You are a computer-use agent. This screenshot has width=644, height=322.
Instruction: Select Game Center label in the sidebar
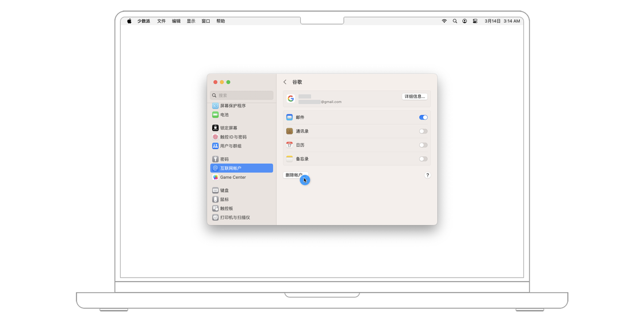233,177
